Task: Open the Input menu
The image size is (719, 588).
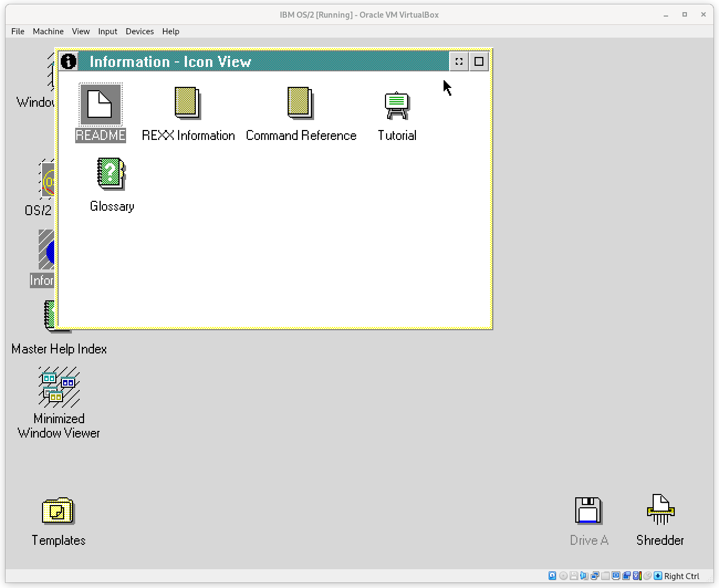Action: point(108,32)
